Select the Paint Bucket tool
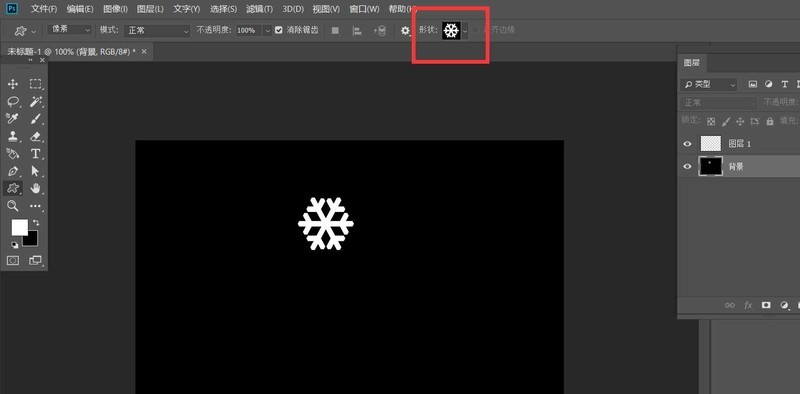The height and width of the screenshot is (394, 800). point(13,154)
